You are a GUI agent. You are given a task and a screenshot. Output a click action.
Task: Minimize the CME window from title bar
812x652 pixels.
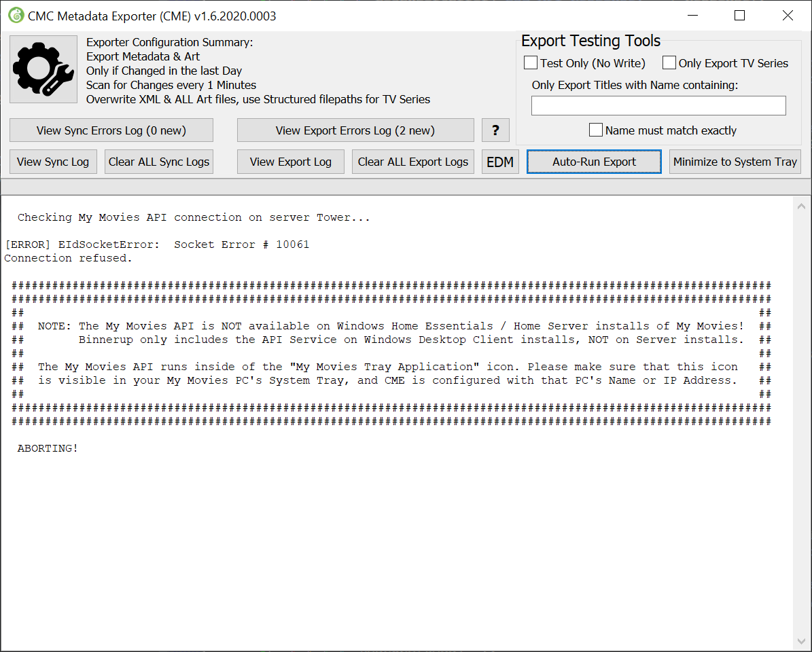pos(692,16)
